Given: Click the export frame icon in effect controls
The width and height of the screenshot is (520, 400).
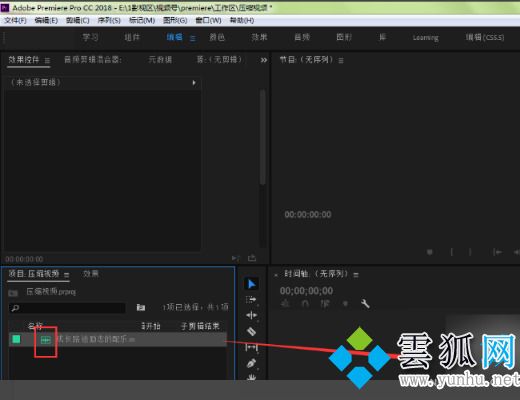Looking at the screenshot, I should [x=252, y=258].
